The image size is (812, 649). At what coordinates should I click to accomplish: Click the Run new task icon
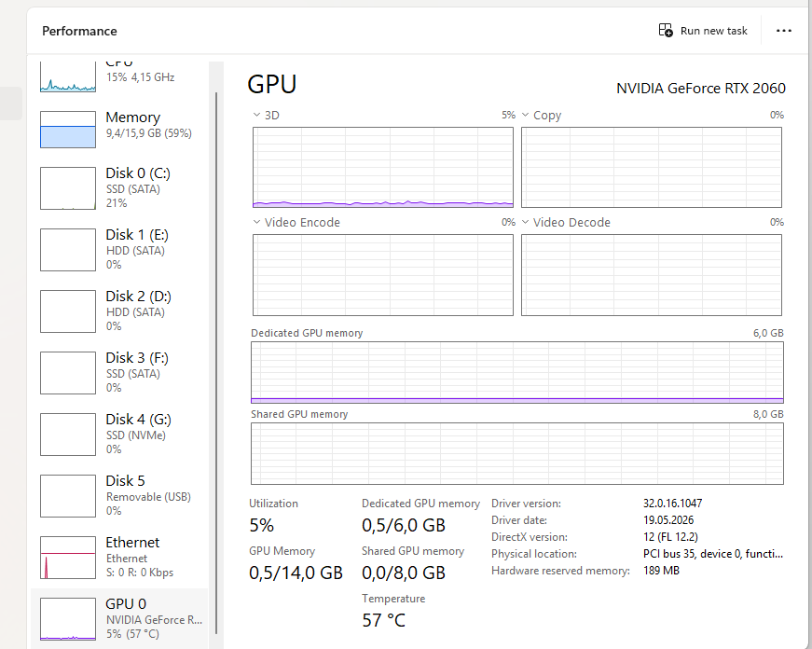pos(666,30)
